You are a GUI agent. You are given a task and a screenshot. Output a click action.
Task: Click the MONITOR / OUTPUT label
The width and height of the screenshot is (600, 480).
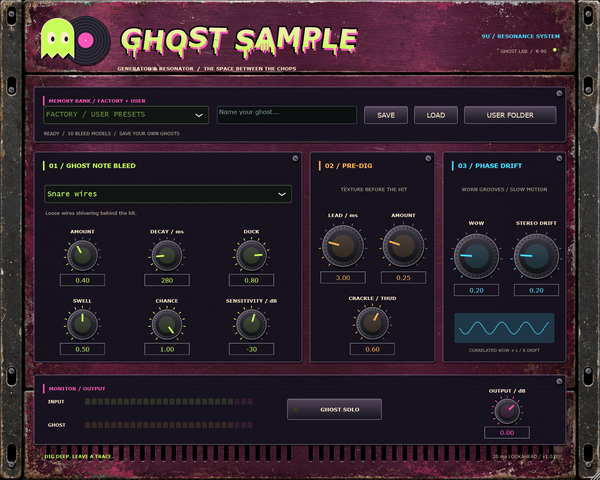click(77, 389)
